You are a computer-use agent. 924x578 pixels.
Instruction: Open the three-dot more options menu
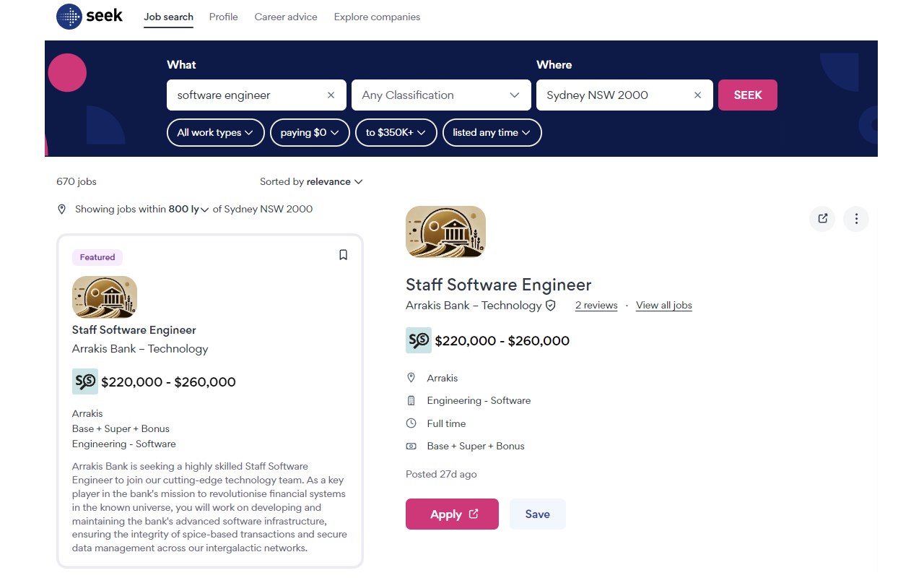point(856,218)
